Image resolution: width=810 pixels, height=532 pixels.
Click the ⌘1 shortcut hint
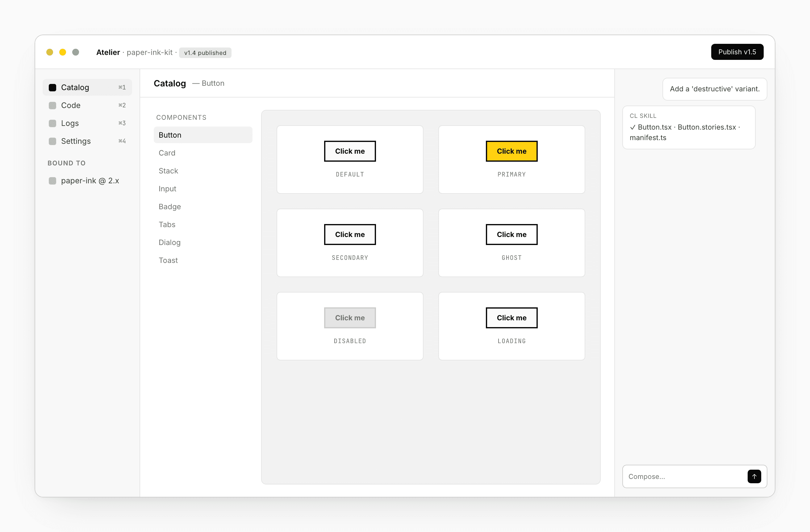pyautogui.click(x=122, y=87)
